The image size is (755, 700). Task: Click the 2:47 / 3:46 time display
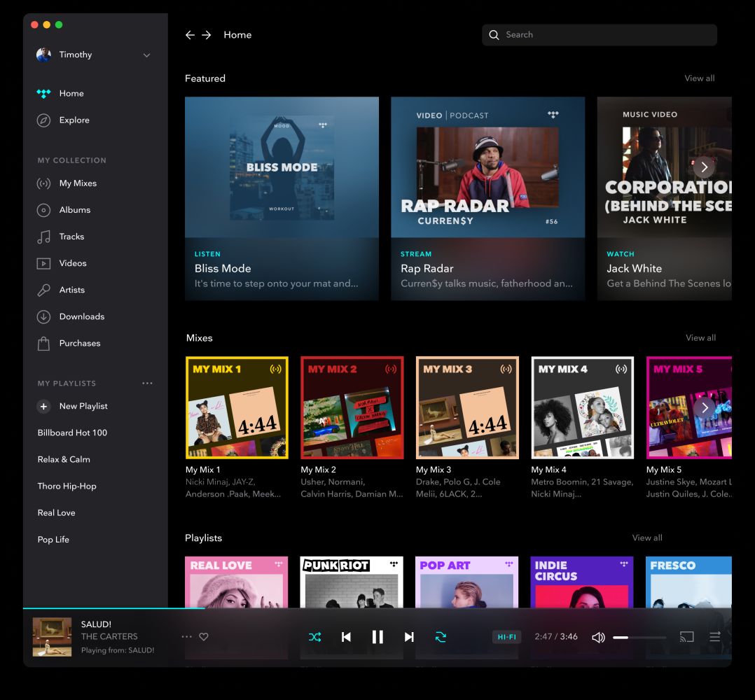coord(555,637)
